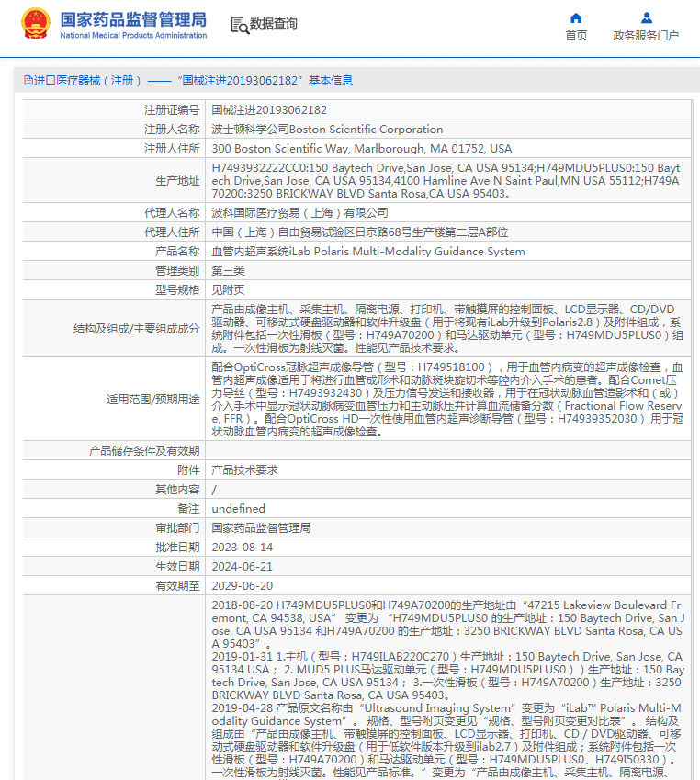700x780 pixels.
Task: Select approval department value 国家药品监督管理局 in table
Action: click(x=261, y=528)
